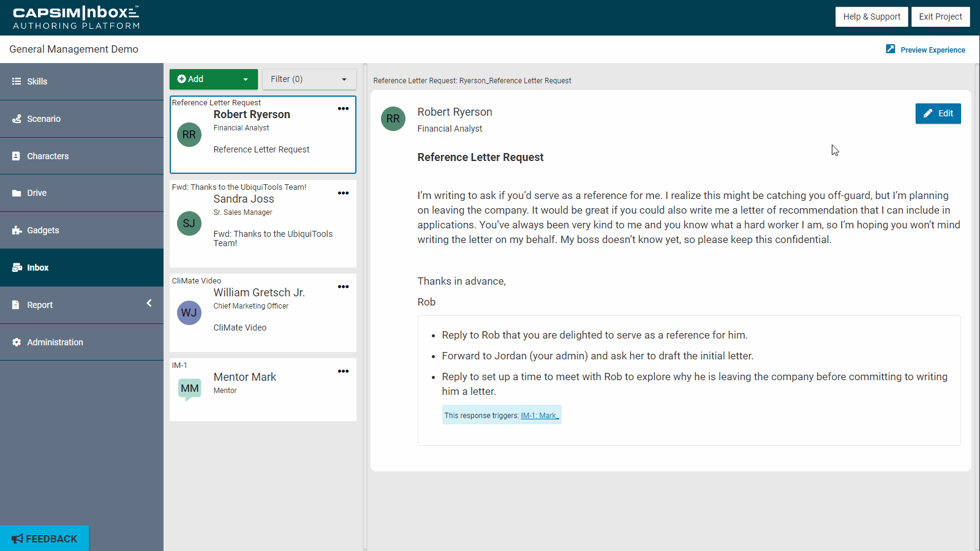This screenshot has width=980, height=551.
Task: Click the Feedback button
Action: pyautogui.click(x=44, y=538)
